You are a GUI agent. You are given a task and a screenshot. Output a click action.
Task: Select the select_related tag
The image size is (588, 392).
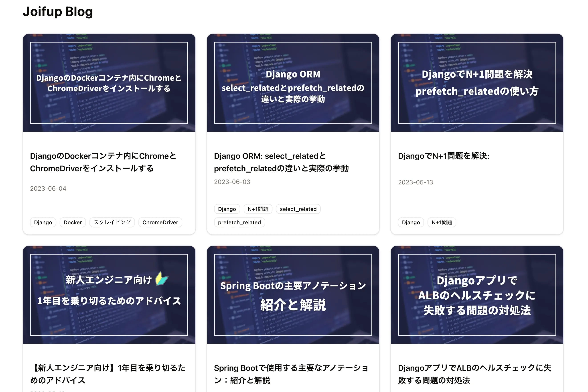(x=298, y=209)
